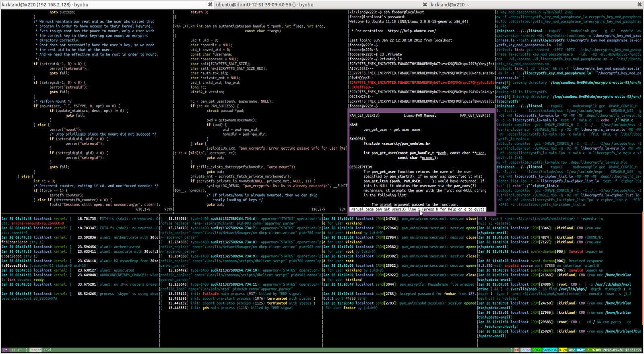Click 'Welcome to Ubuntu 11.10' login message

(409, 22)
